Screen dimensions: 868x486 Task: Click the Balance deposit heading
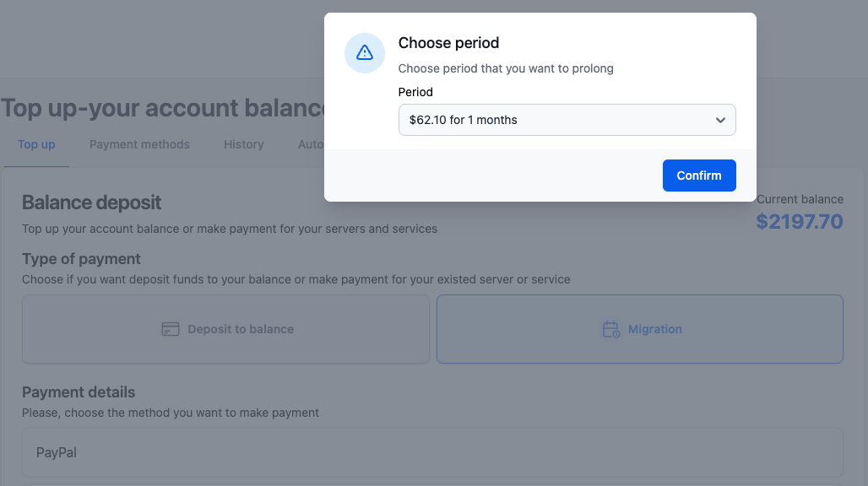click(x=91, y=202)
